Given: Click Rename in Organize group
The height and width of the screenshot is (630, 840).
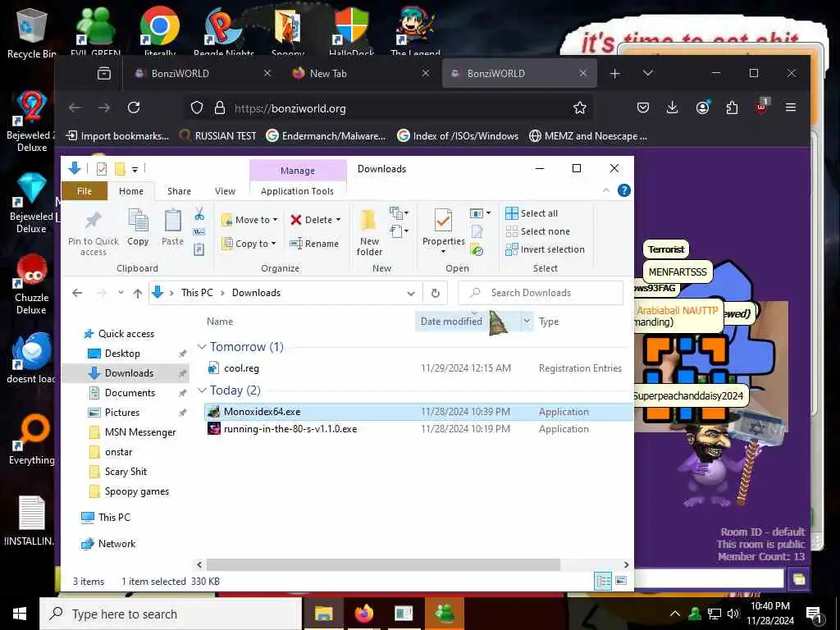Looking at the screenshot, I should (314, 244).
